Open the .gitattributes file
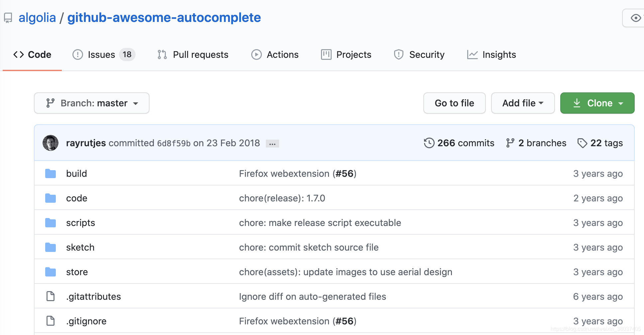This screenshot has height=335, width=644. tap(93, 296)
